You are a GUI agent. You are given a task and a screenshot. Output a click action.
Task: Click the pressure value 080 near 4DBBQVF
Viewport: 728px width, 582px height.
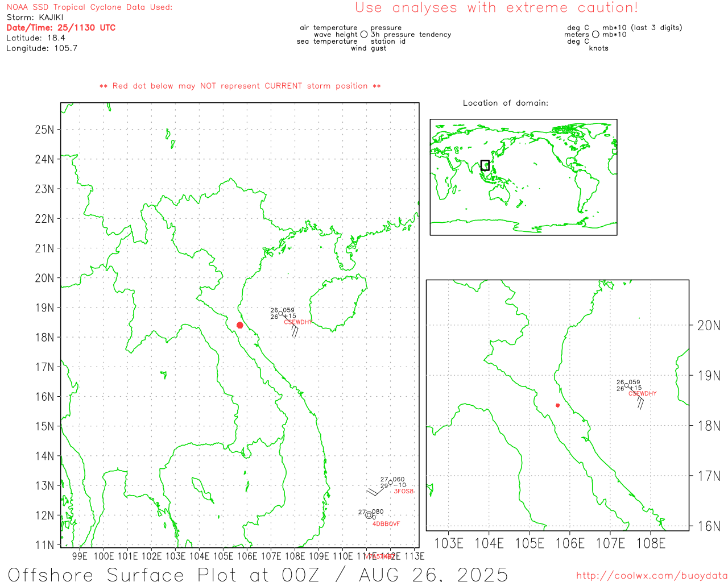[378, 512]
